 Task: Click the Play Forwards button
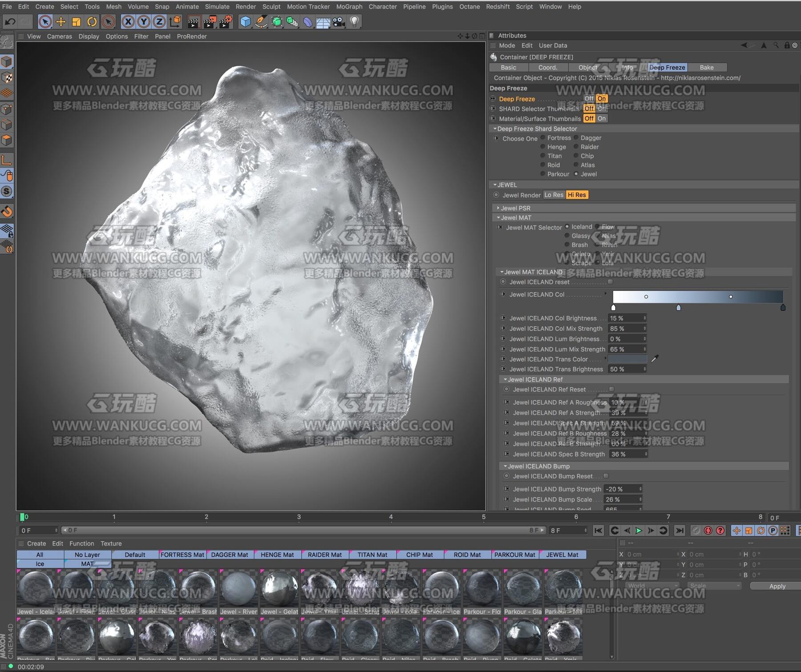(639, 530)
